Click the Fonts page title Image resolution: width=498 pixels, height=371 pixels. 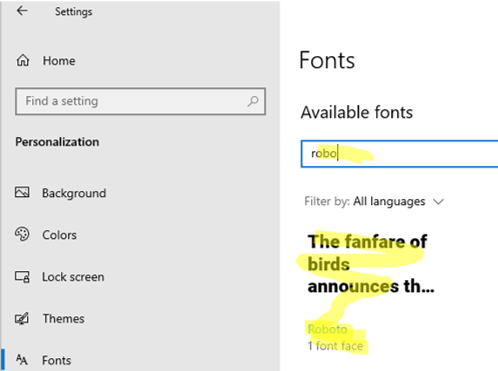[327, 60]
